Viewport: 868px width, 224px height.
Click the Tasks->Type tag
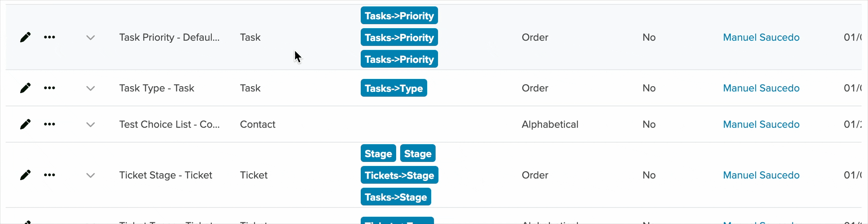tap(394, 88)
